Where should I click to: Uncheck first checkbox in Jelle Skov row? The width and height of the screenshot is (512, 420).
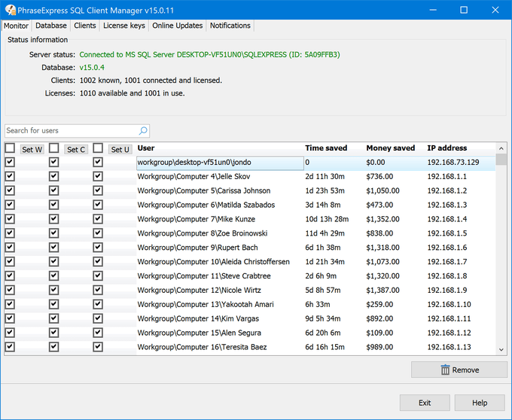(10, 176)
